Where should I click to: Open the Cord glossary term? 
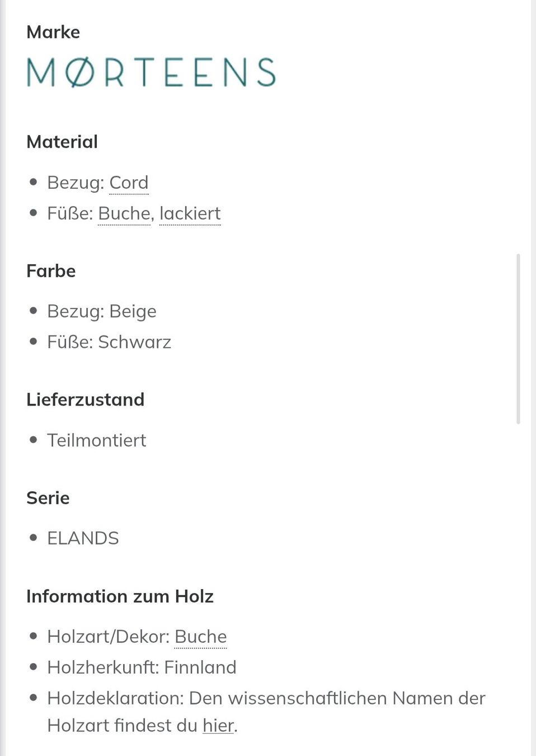coord(129,183)
